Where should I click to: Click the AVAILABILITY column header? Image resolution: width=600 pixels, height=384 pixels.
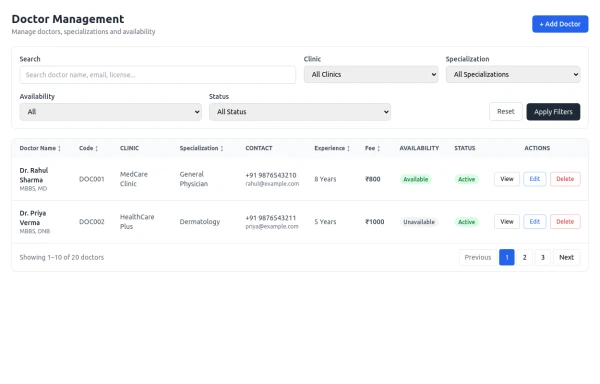(419, 148)
